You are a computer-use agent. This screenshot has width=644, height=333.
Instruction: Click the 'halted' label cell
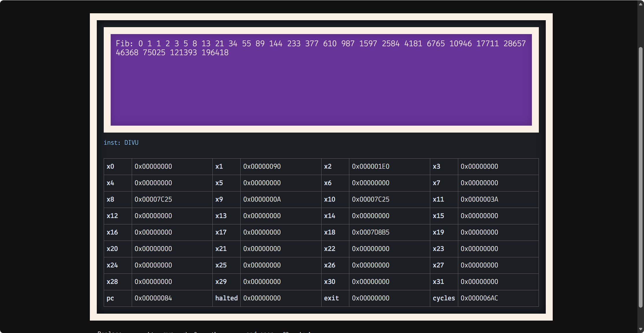coord(226,298)
